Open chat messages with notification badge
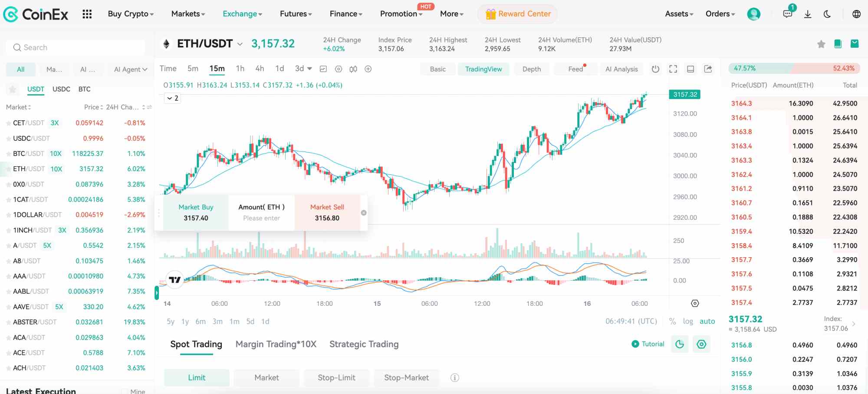 (x=787, y=13)
